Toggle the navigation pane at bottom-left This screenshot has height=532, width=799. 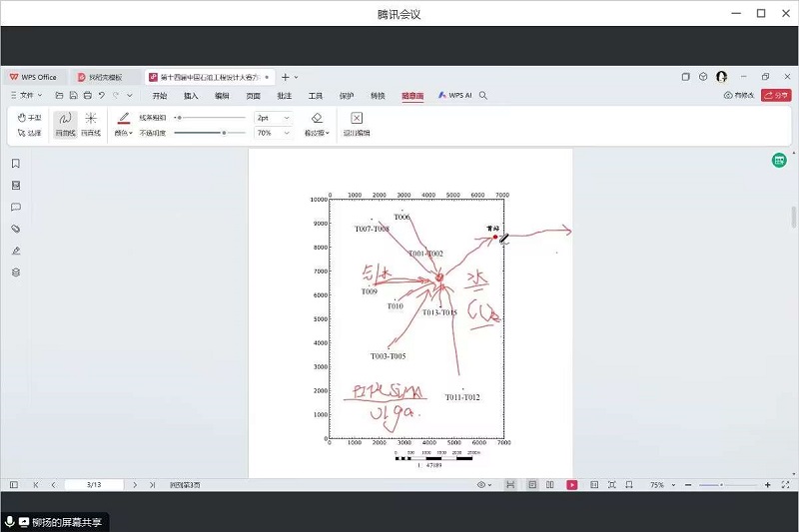click(x=14, y=485)
